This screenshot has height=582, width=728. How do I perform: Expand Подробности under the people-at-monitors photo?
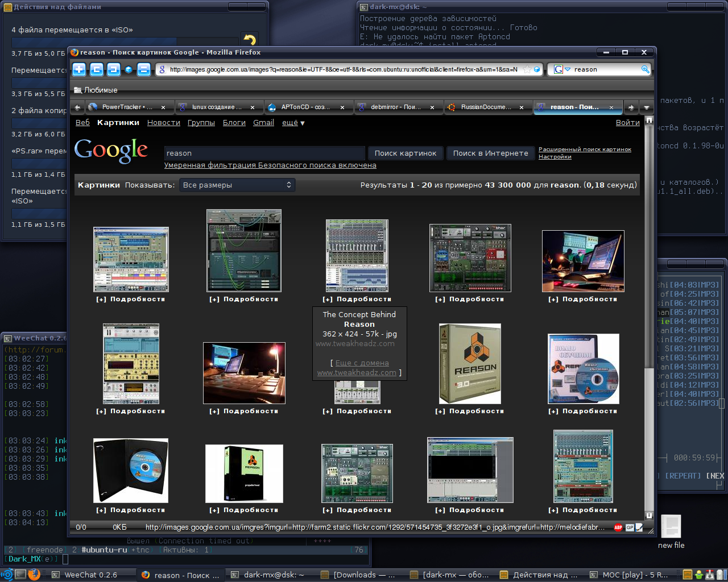[x=583, y=299]
